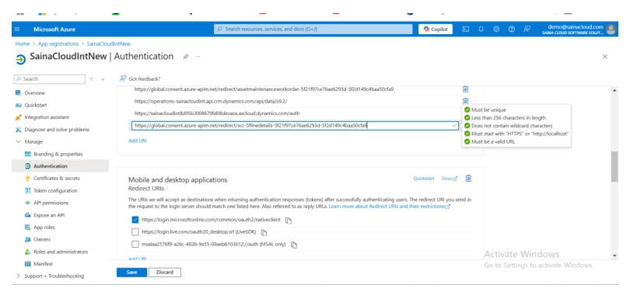Click Add URI under the web redirect list
The image size is (644, 299).
tap(137, 141)
